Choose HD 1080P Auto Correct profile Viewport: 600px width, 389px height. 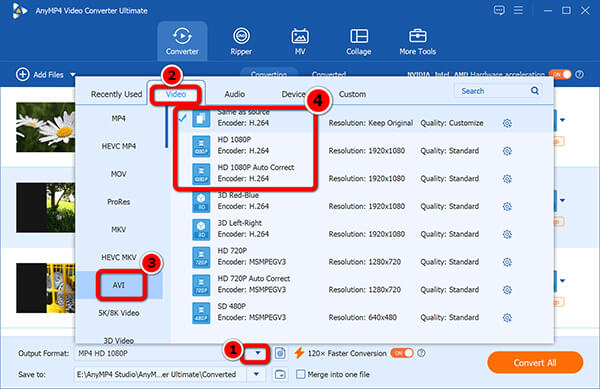[362, 173]
